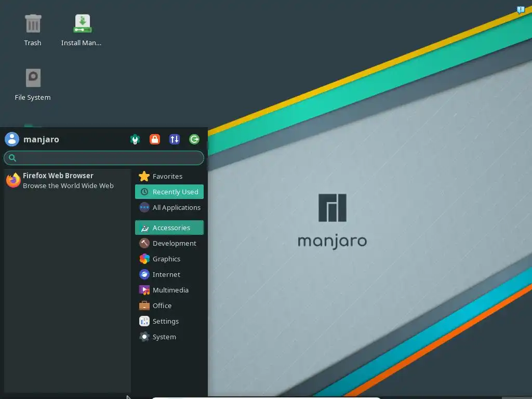Open the System category

[169, 337]
